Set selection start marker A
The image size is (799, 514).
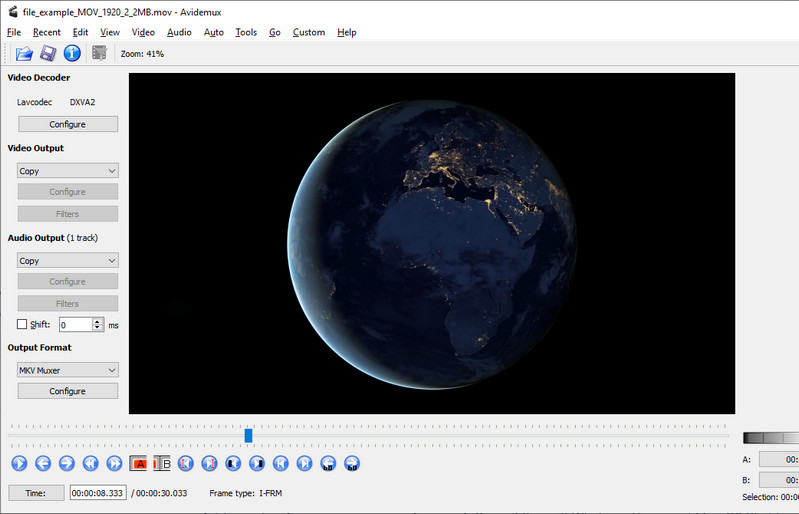coord(139,463)
